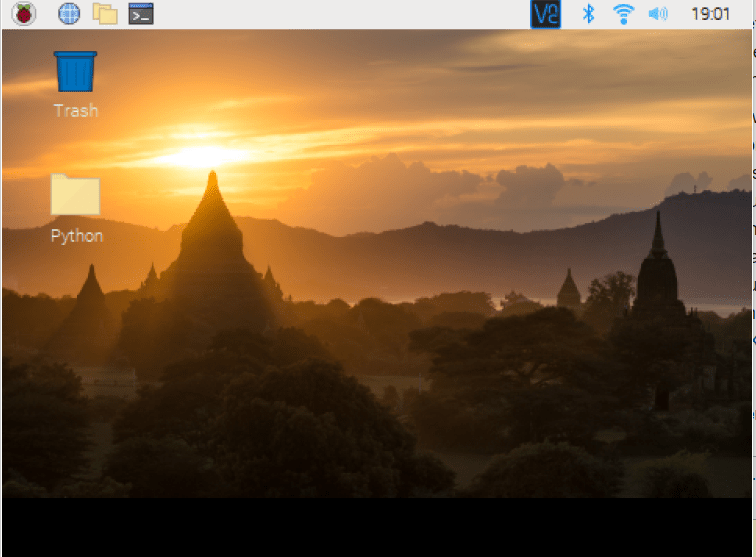
Task: Click the black strip below the wallpaper
Action: pyautogui.click(x=378, y=527)
